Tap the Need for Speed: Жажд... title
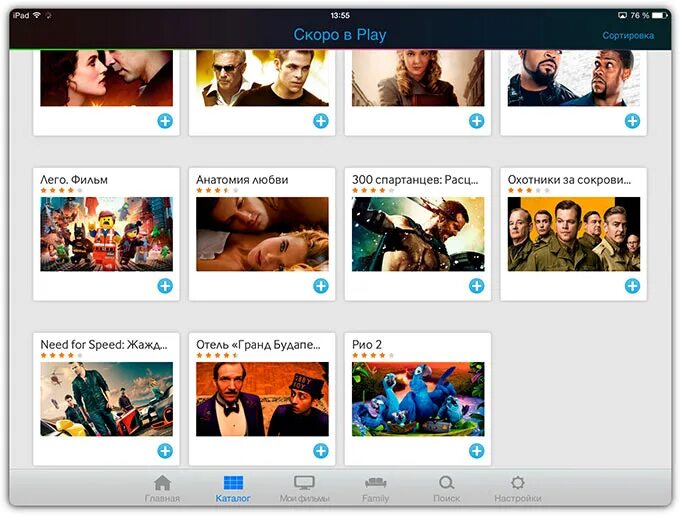 tap(104, 345)
